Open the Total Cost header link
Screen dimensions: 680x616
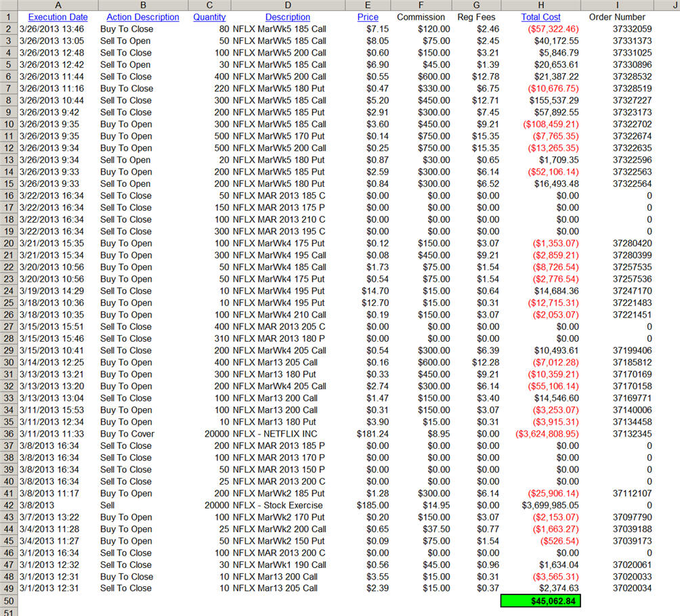[x=540, y=17]
